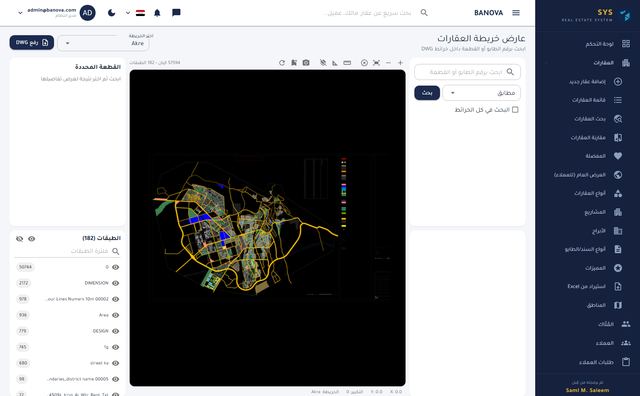Zoom in with the plus icon
The height and width of the screenshot is (396, 640).
coord(400,63)
